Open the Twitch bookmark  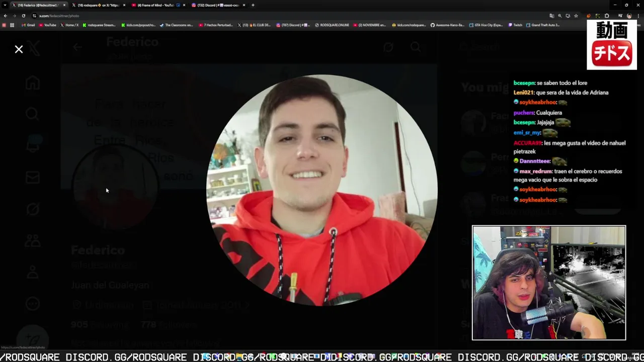[515, 25]
